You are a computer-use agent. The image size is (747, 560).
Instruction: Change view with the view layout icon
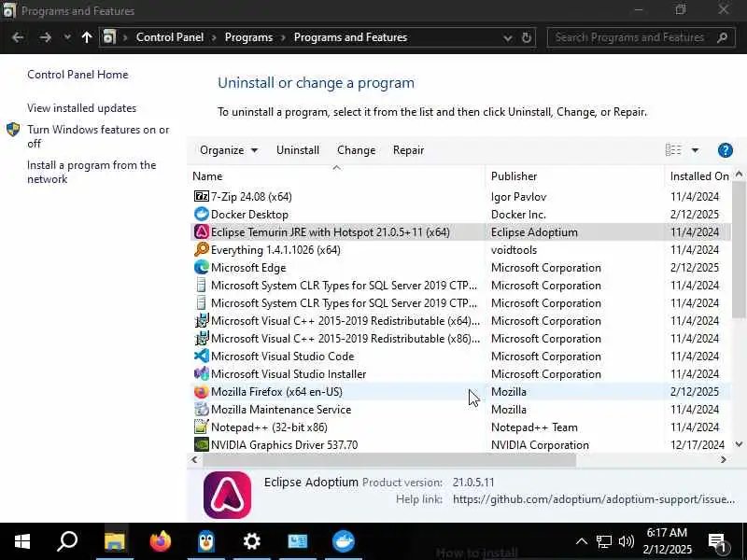point(673,150)
